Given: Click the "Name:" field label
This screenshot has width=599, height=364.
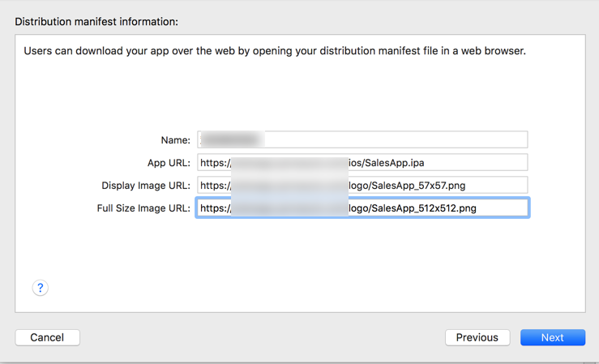Looking at the screenshot, I should click(175, 140).
